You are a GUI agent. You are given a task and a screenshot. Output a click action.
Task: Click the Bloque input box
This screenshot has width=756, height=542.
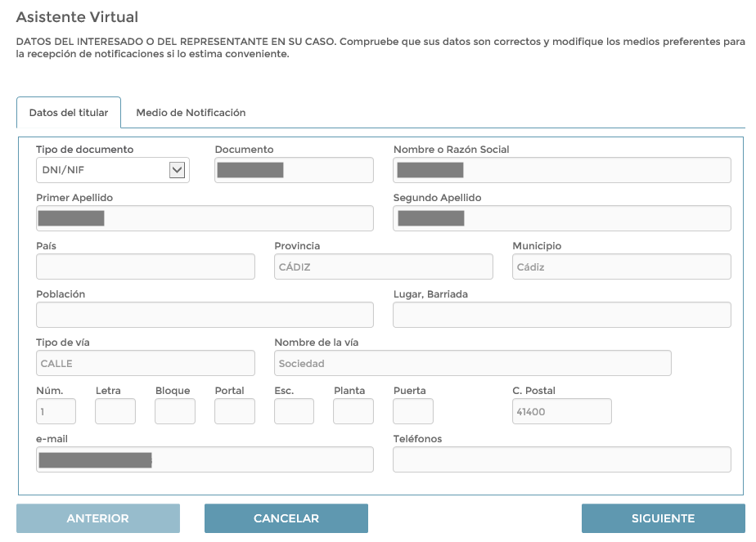tap(175, 411)
